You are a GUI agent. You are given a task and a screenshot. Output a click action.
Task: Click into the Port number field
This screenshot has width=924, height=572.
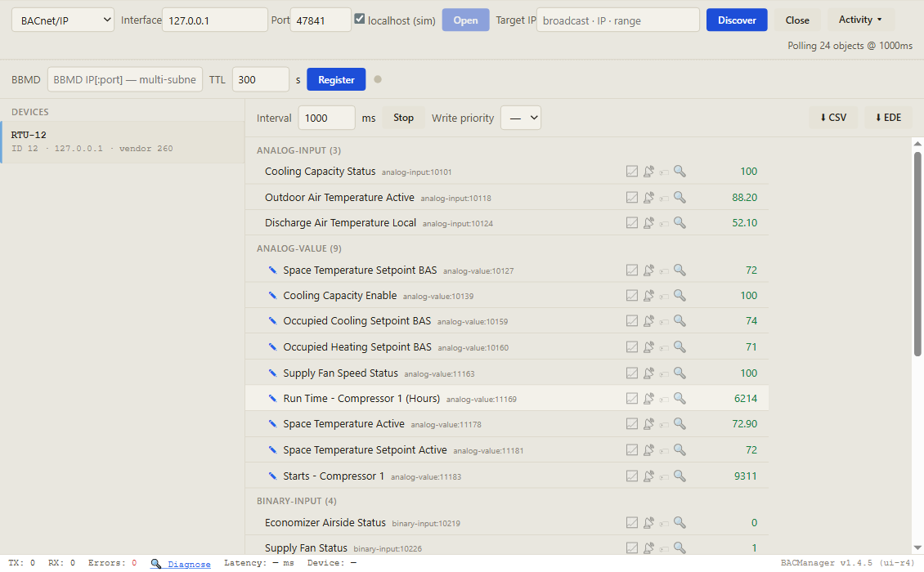click(x=321, y=20)
